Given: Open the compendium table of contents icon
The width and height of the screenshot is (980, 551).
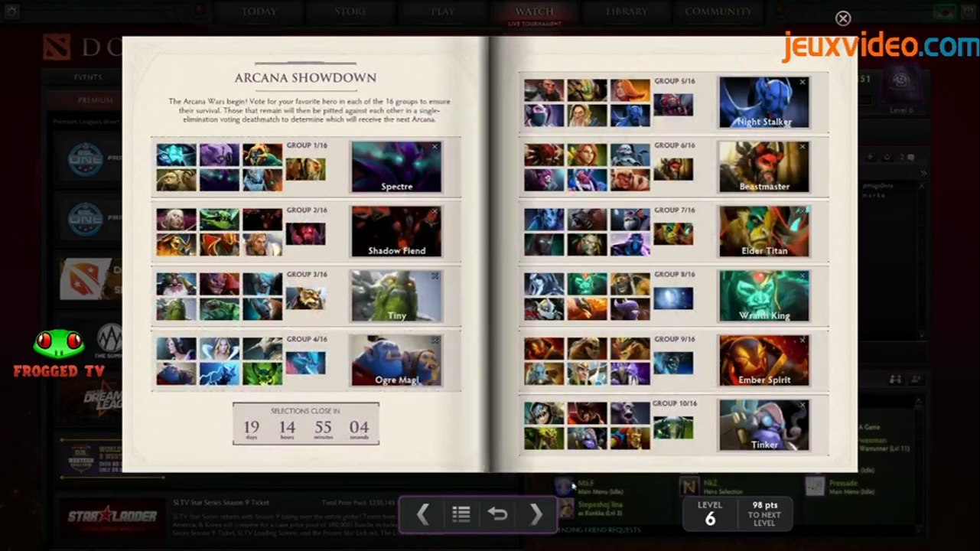Looking at the screenshot, I should click(461, 515).
